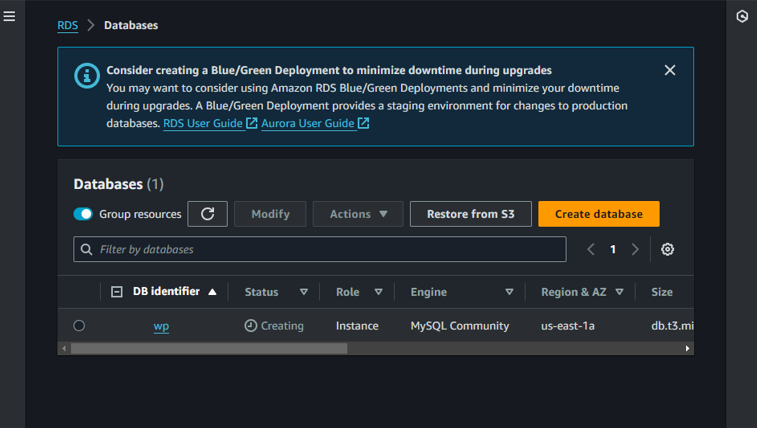Click the Databases (1) heading
Viewport: 757px width, 428px height.
click(119, 184)
